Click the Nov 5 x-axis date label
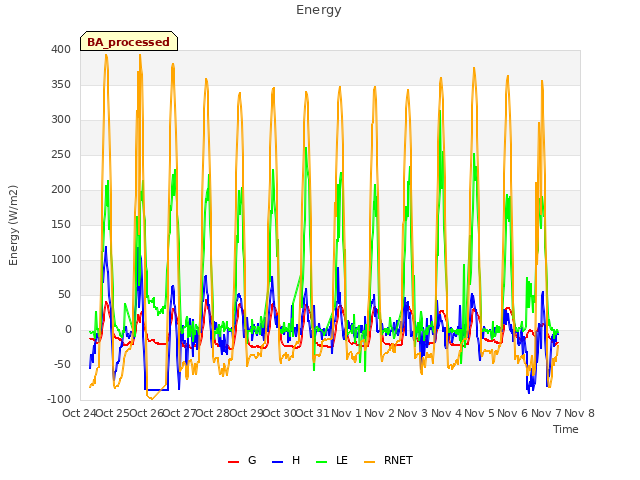This screenshot has width=640, height=480. [479, 413]
